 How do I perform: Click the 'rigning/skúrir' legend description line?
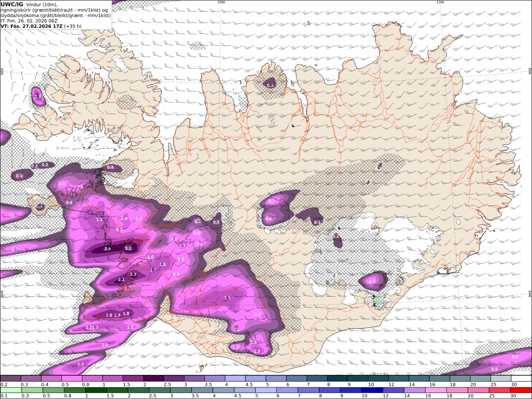tap(54, 10)
